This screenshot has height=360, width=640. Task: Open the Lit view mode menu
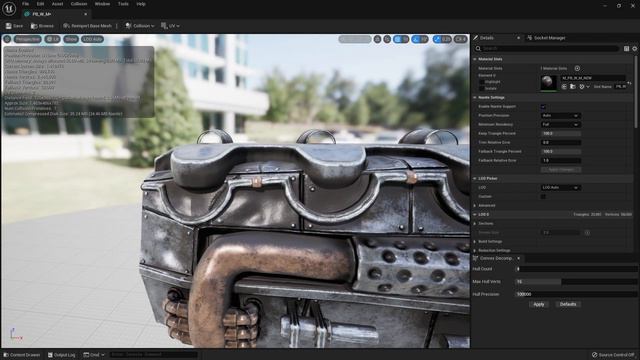52,39
